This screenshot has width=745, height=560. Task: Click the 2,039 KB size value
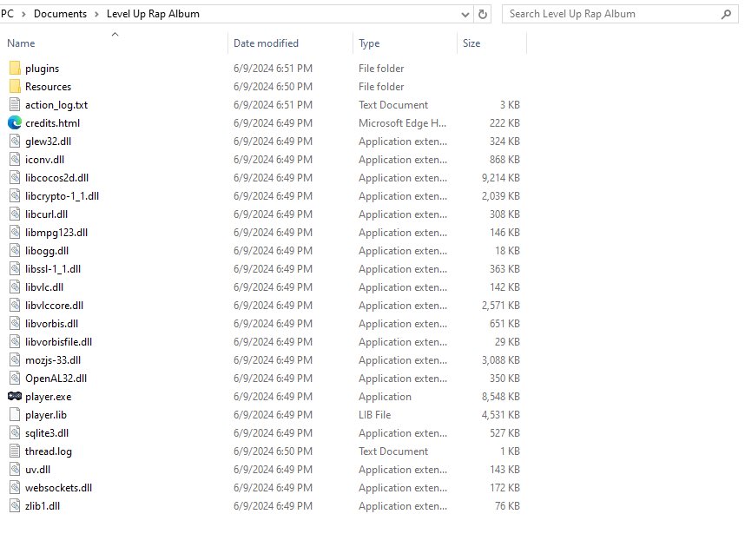click(x=500, y=196)
